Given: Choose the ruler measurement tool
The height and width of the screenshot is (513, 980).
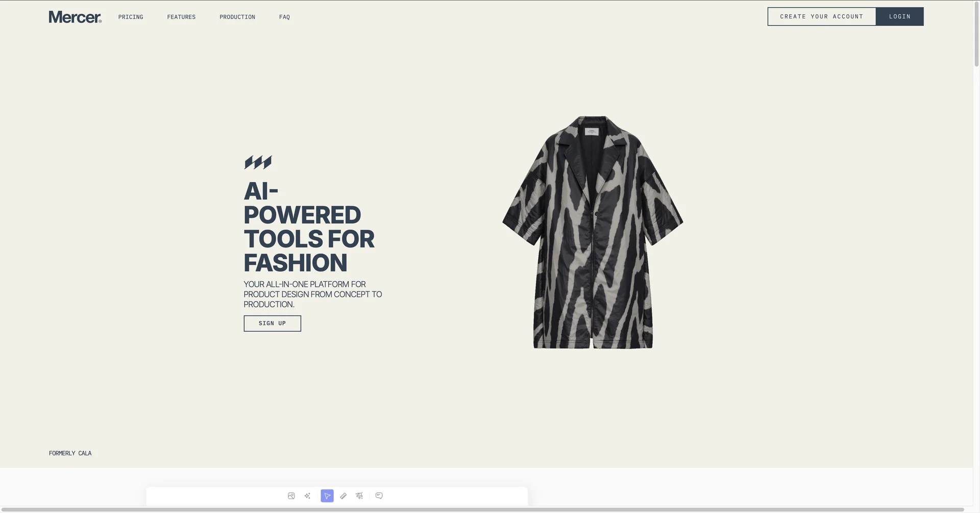Looking at the screenshot, I should click(344, 496).
